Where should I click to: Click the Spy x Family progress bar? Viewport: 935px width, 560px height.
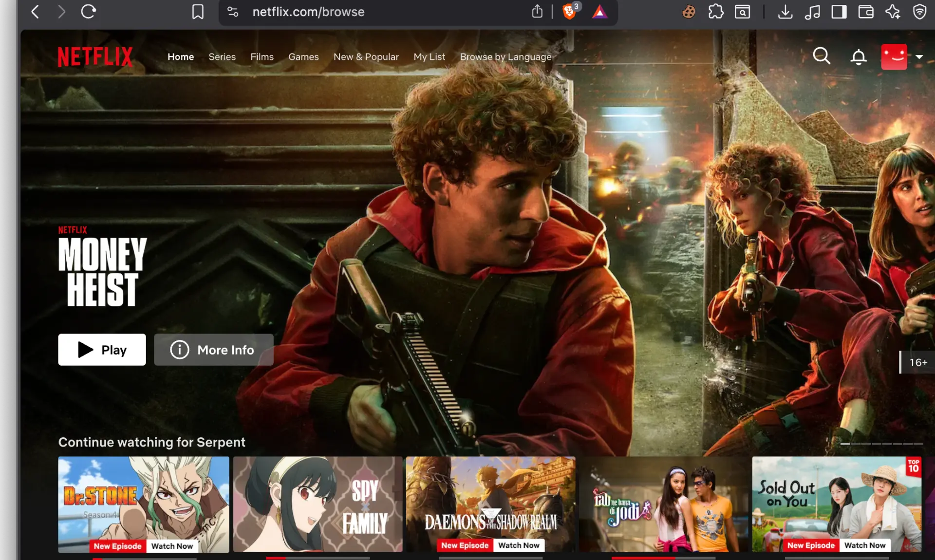click(x=318, y=558)
